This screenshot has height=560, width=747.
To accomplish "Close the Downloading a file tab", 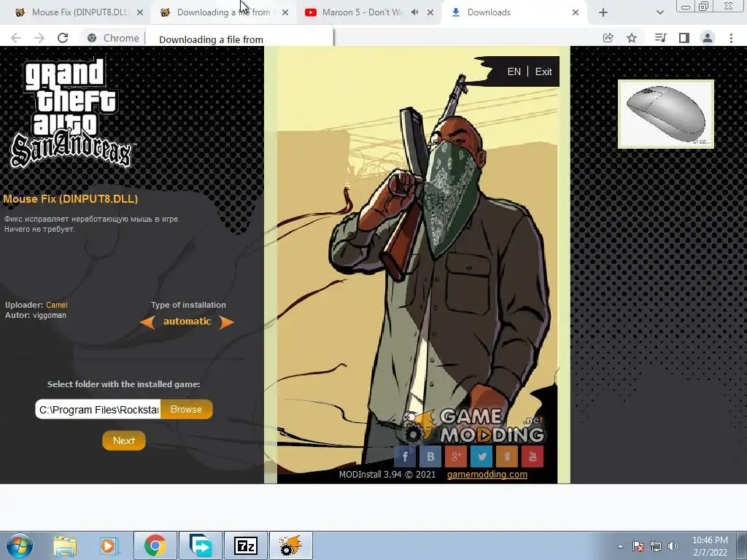I will pyautogui.click(x=285, y=13).
